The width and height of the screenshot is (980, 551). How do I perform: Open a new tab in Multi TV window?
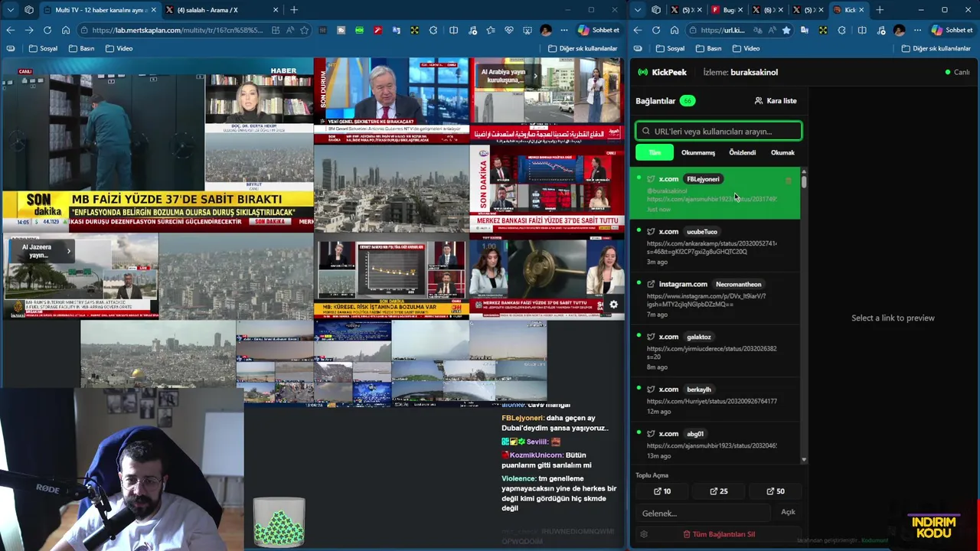293,10
